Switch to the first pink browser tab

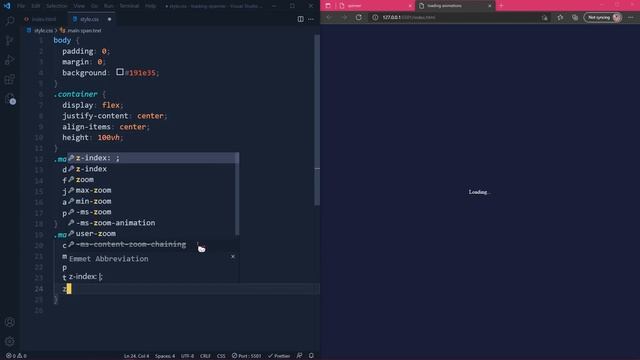[375, 6]
